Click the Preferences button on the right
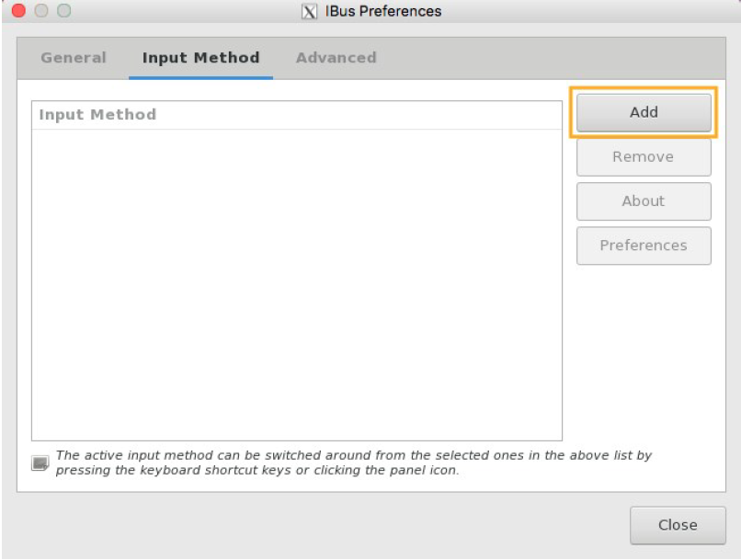The image size is (741, 560). [x=644, y=246]
